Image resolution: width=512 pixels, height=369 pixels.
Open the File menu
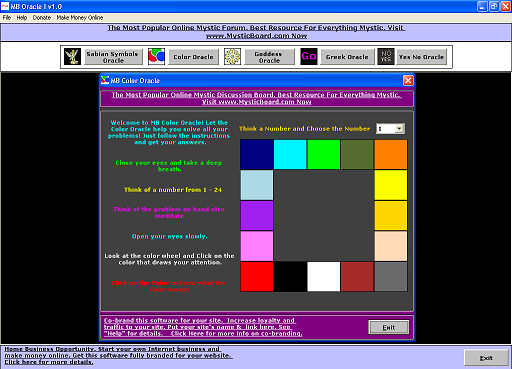[7, 18]
